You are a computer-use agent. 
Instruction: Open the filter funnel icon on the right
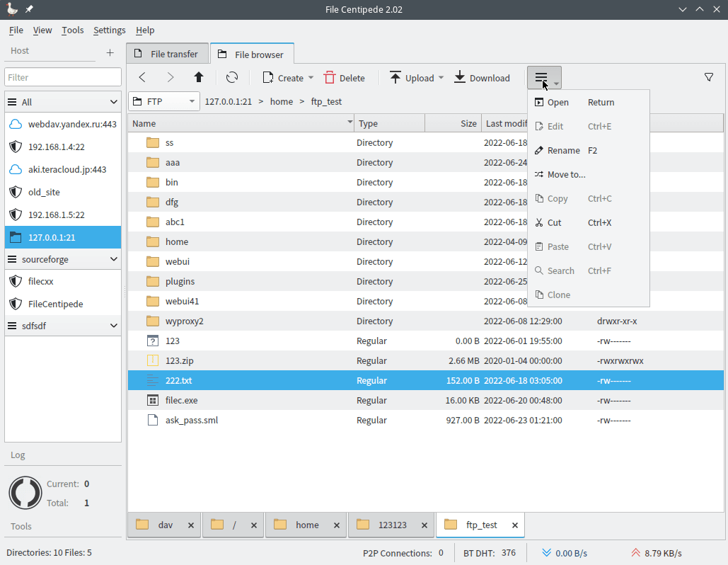pos(709,76)
